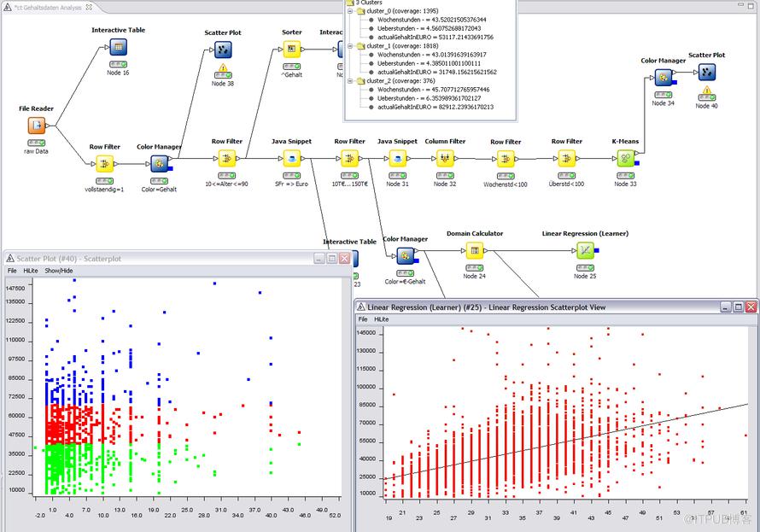Screen dimensions: 760x532
Task: Open the Show/Hide menu in Scatterplot window
Action: pos(59,271)
